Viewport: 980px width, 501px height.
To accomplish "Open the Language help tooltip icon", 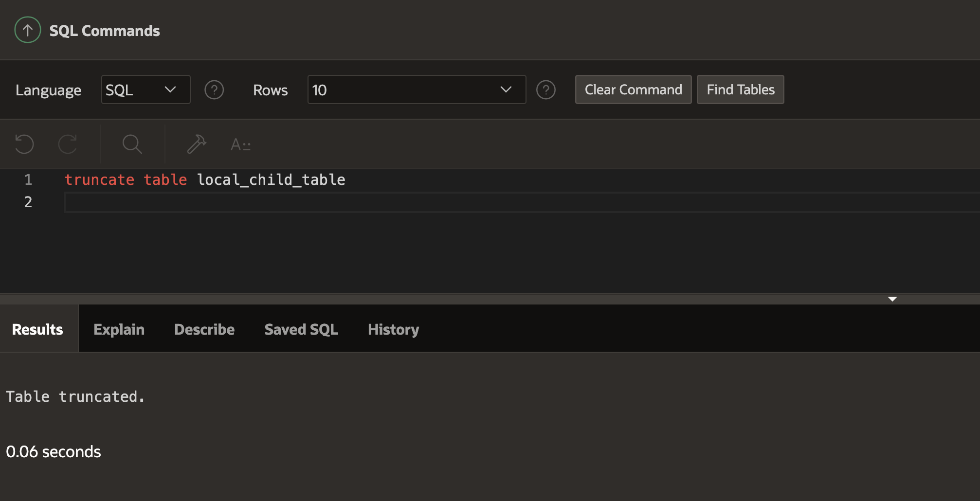I will pos(214,89).
